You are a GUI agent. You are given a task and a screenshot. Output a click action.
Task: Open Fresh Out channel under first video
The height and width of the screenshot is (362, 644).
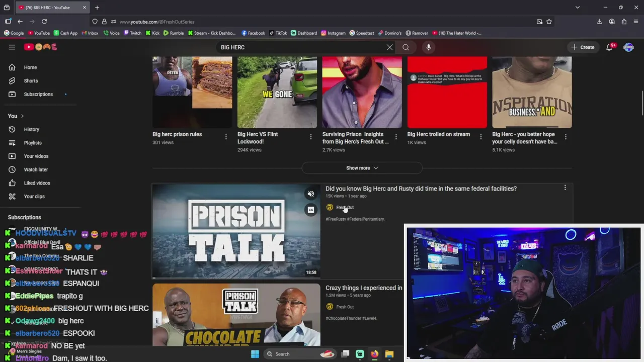(345, 207)
